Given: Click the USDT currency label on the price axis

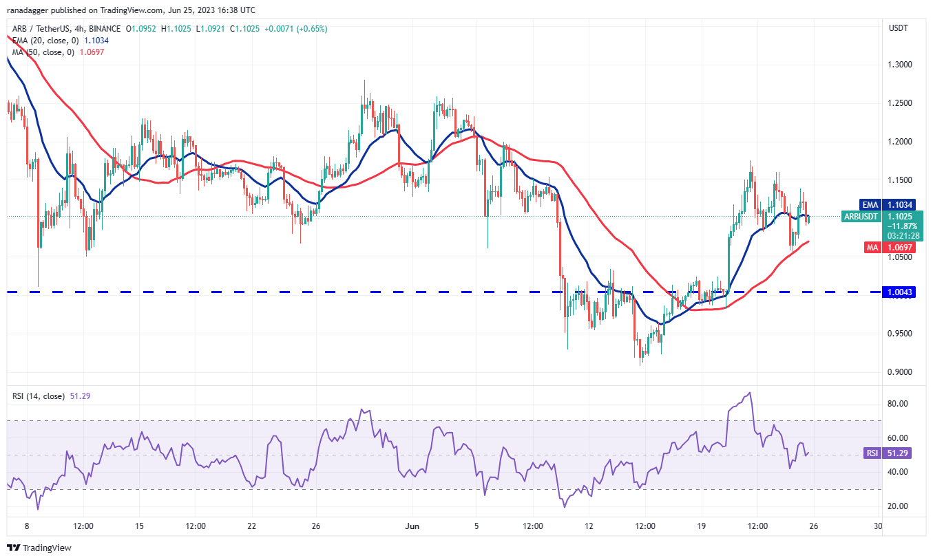Looking at the screenshot, I should pyautogui.click(x=899, y=28).
